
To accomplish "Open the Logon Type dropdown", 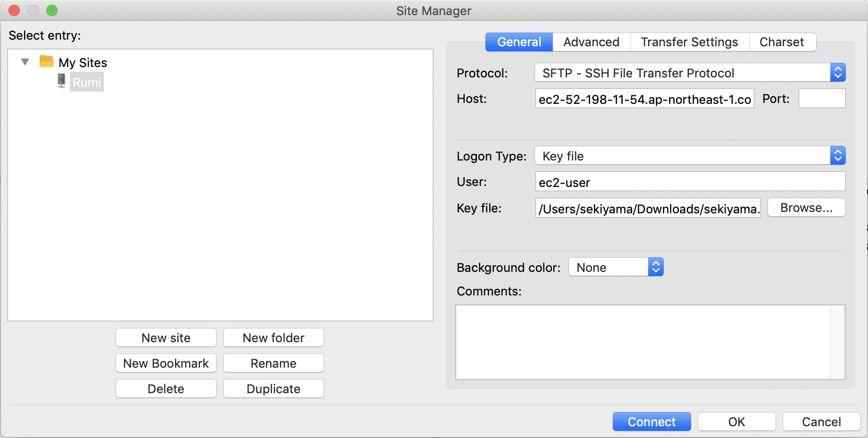I will tap(690, 156).
